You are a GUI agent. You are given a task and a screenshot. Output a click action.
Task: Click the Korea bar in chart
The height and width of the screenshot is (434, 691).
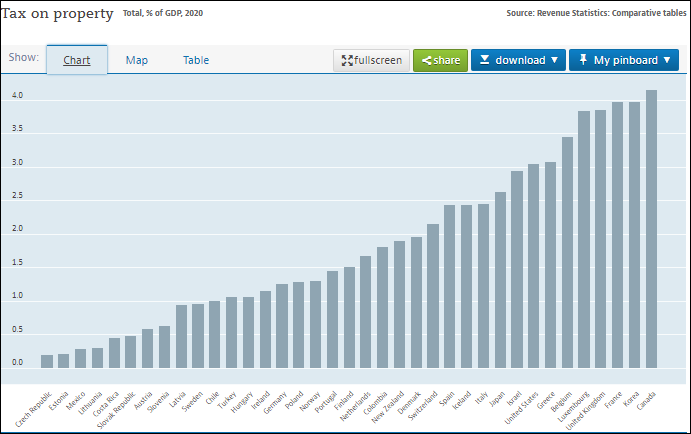pyautogui.click(x=635, y=235)
